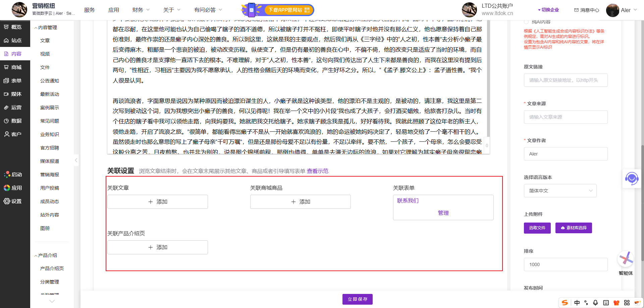Expand the 财务 top menu
Image resolution: width=644 pixels, height=308 pixels.
[x=141, y=10]
